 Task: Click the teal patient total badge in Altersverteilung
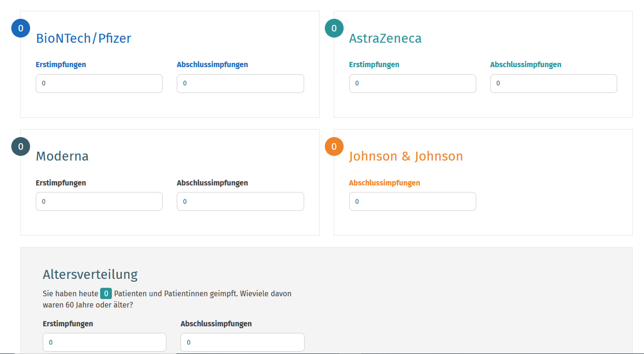pos(106,293)
